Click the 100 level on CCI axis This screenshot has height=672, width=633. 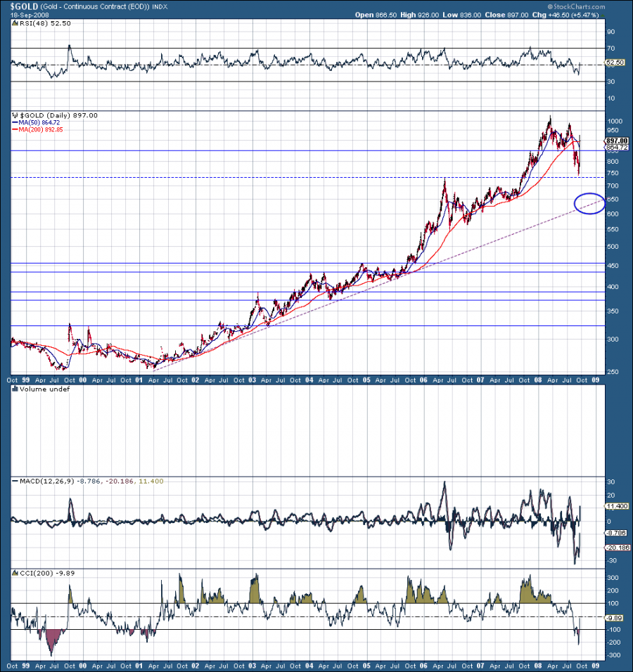coord(613,603)
